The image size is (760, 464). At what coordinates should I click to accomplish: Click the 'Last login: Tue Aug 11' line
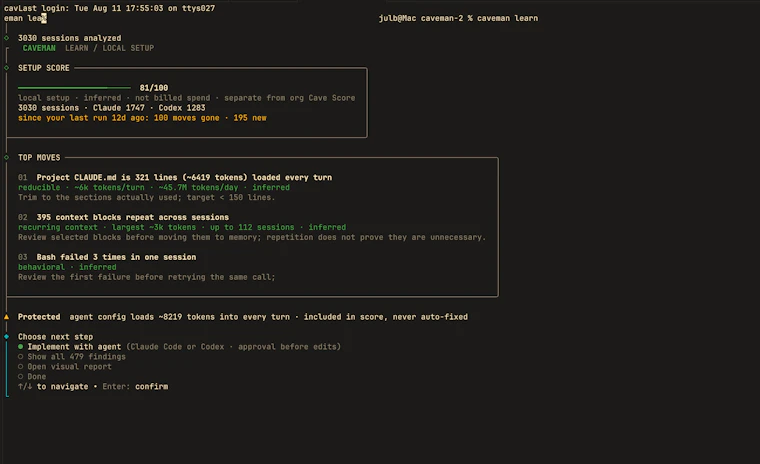tap(116, 8)
